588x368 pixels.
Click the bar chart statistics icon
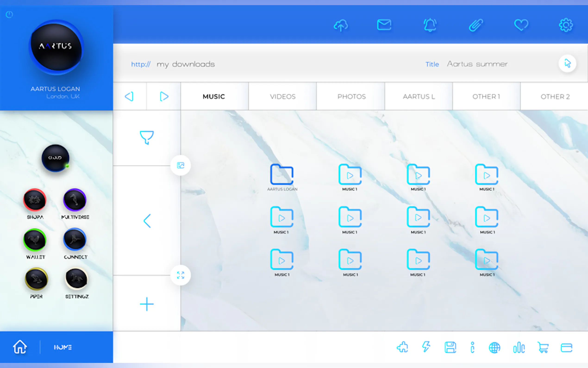[519, 347]
